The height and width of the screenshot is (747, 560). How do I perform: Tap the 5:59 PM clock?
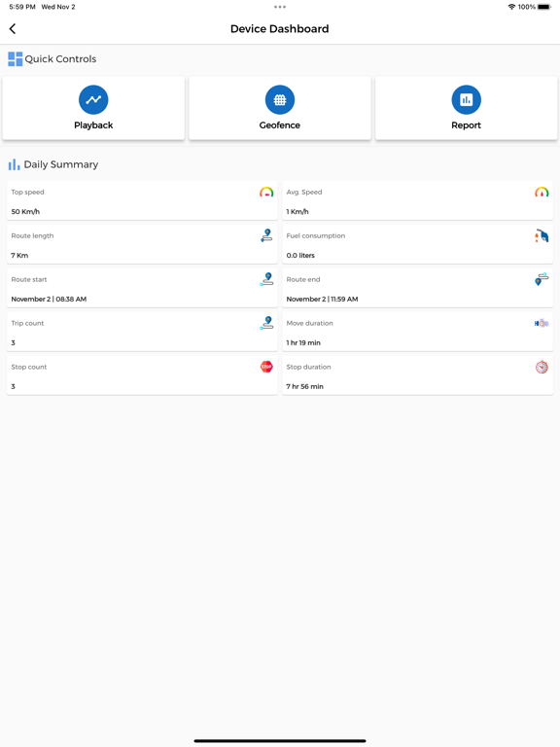[x=22, y=7]
